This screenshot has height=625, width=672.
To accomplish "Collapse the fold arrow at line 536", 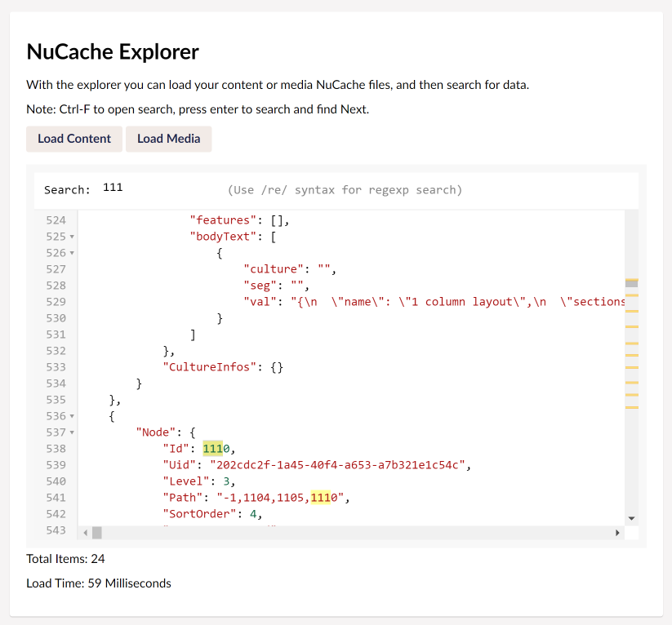I will pos(72,416).
